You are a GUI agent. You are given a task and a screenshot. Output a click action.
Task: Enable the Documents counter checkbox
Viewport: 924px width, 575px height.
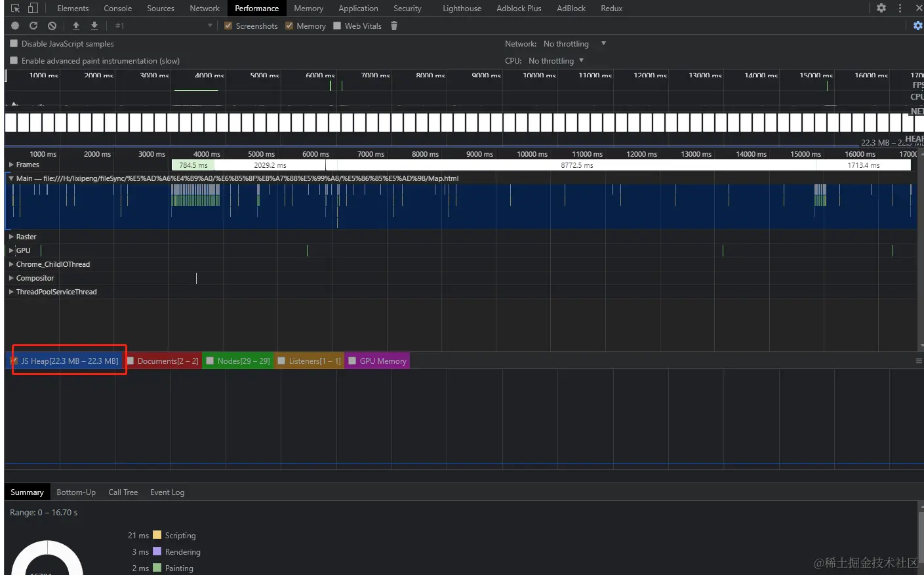(x=131, y=361)
